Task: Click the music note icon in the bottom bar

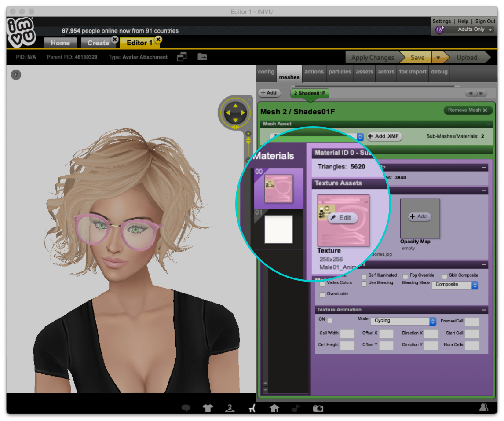Action: 296,408
